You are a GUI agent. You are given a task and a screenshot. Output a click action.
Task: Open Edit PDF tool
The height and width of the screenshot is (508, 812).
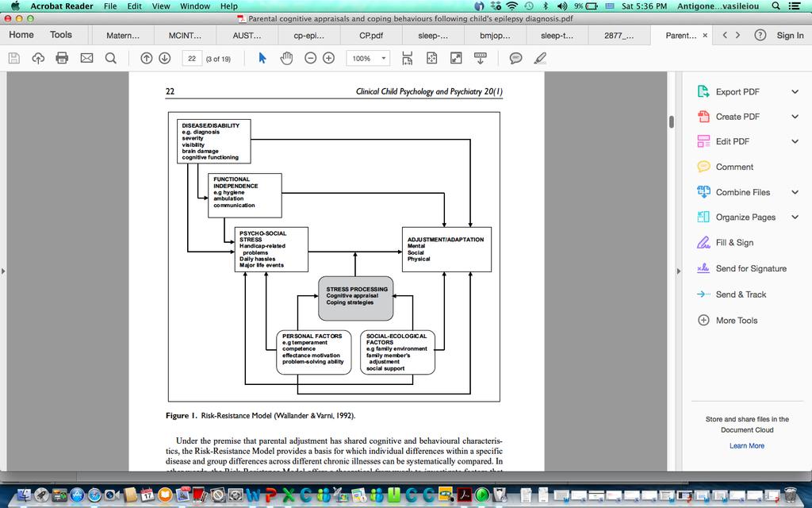(x=732, y=141)
